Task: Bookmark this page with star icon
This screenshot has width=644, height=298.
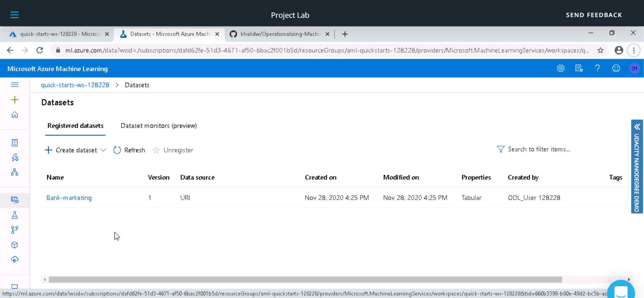Action: coord(600,50)
